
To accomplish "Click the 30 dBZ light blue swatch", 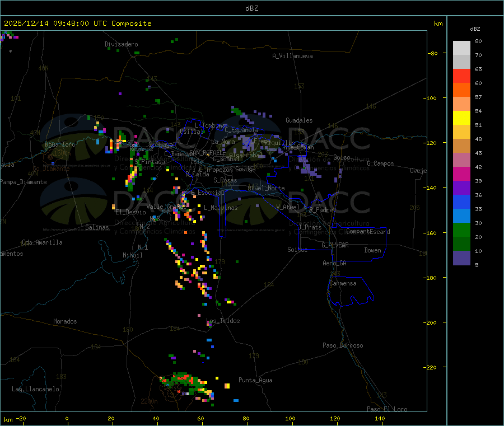I will click(461, 216).
